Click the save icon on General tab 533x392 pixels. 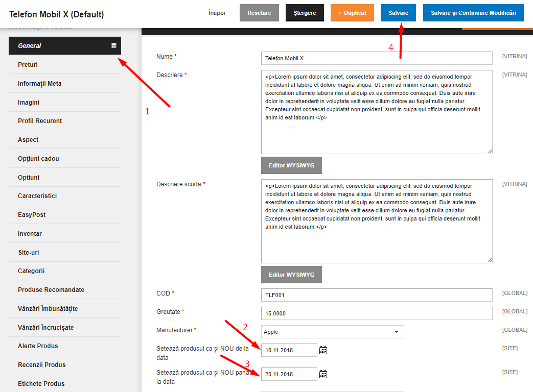pos(114,45)
